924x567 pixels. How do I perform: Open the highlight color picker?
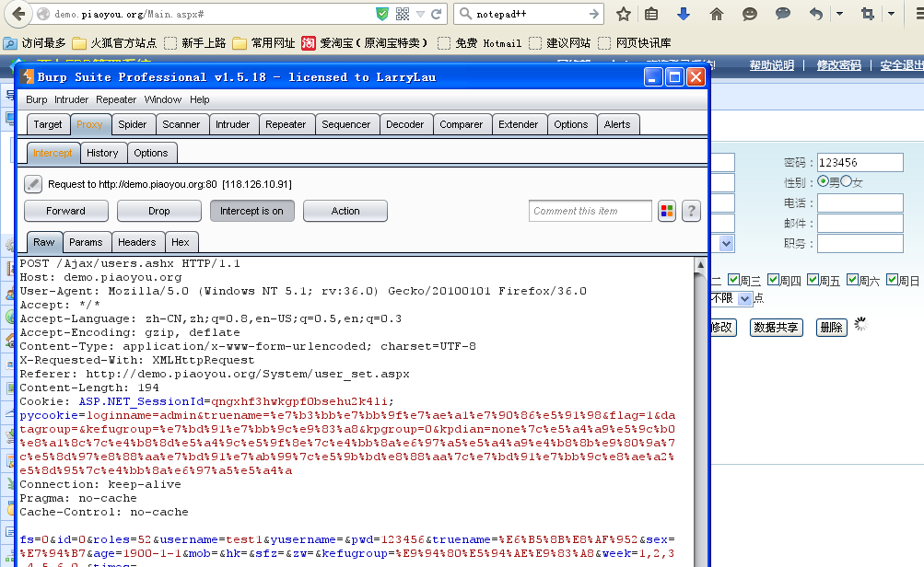pyautogui.click(x=667, y=211)
